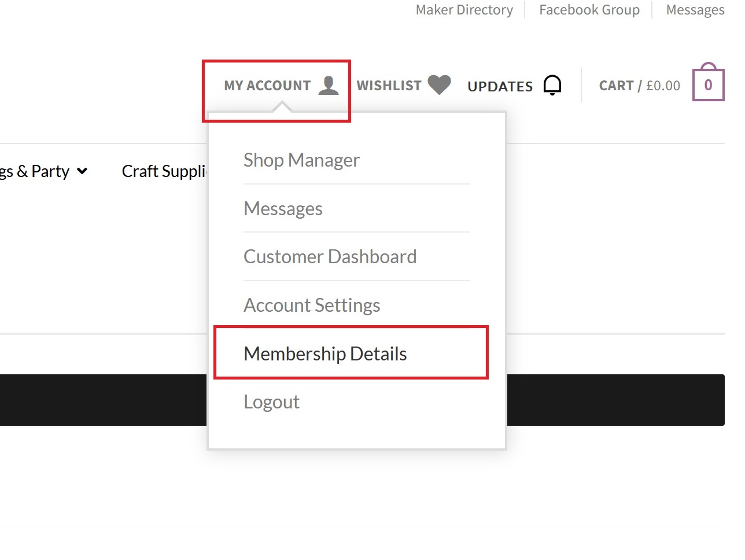Click the UPDATES text label

pyautogui.click(x=500, y=86)
